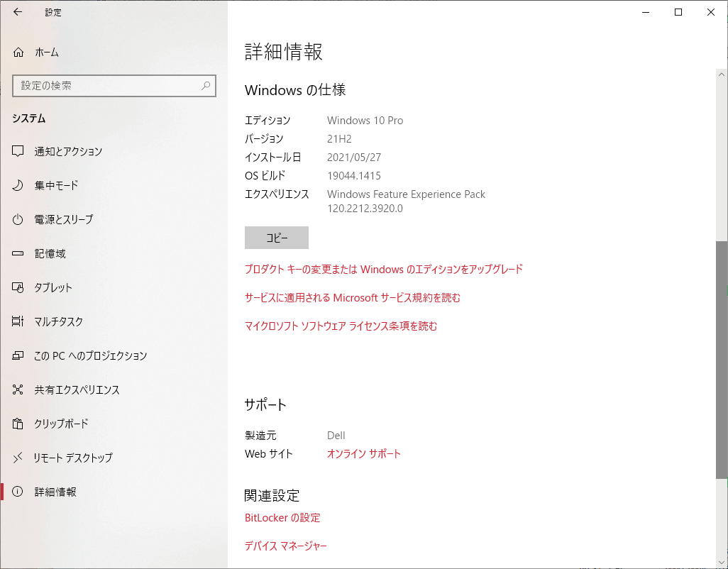728x569 pixels.
Task: Click the マルチタスク icon
Action: (18, 321)
